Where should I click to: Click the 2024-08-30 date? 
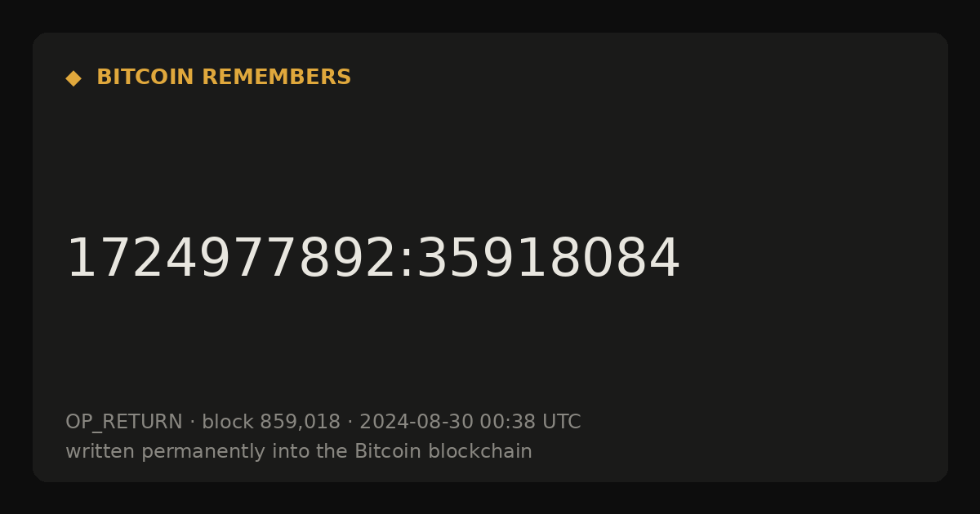coord(416,423)
